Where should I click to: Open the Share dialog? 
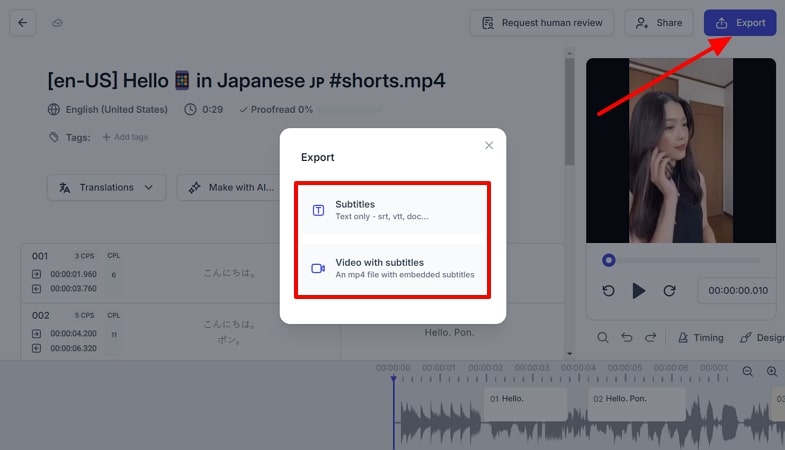pos(659,23)
